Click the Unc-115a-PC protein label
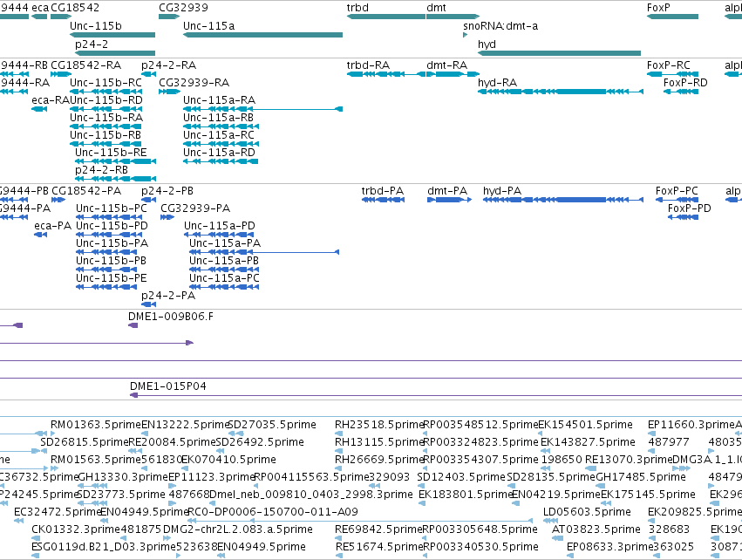 pos(224,278)
